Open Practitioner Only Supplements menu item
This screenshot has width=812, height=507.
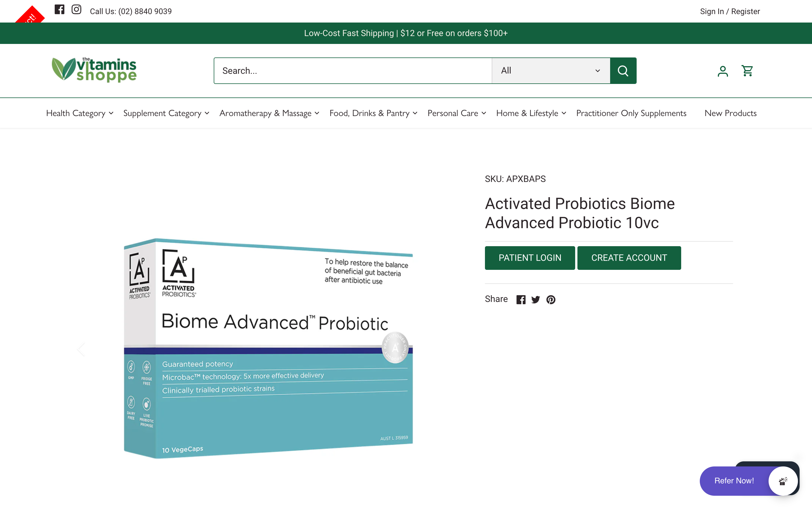(x=631, y=113)
